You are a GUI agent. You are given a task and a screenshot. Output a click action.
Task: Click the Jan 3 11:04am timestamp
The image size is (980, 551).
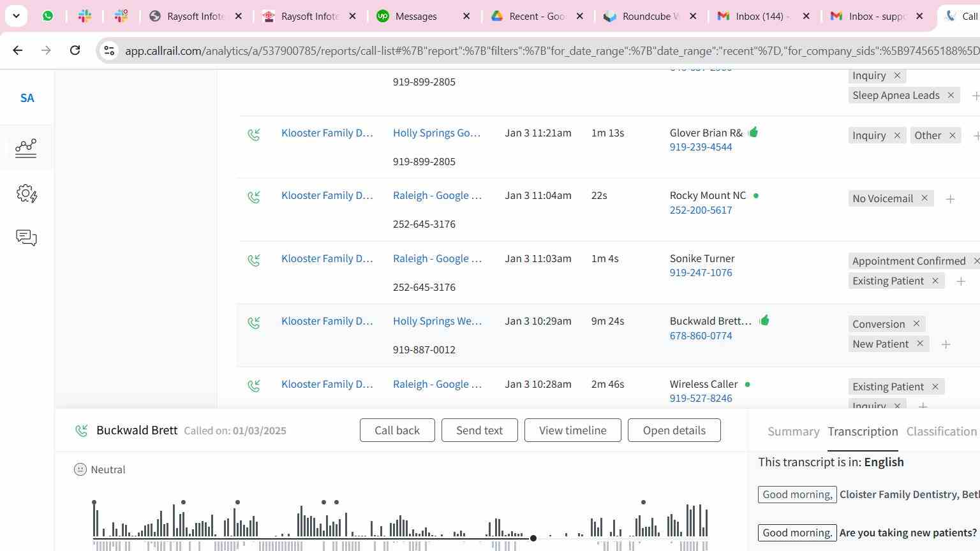click(538, 196)
